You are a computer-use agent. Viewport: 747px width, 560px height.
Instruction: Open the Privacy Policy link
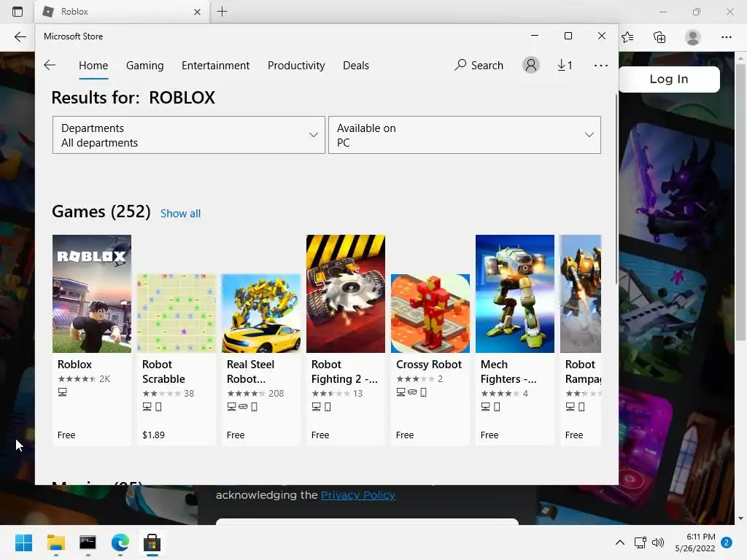tap(357, 495)
